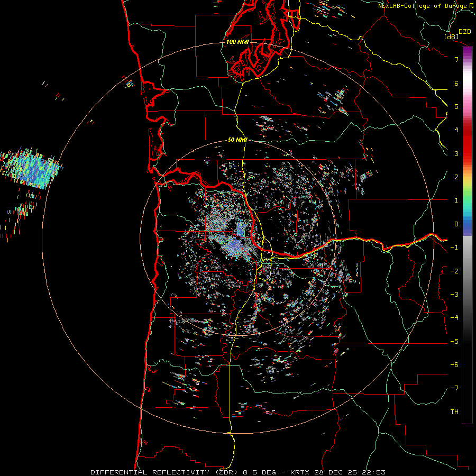The image size is (476, 476).
Task: Click the -4 tick label on color scale
Action: (454, 318)
